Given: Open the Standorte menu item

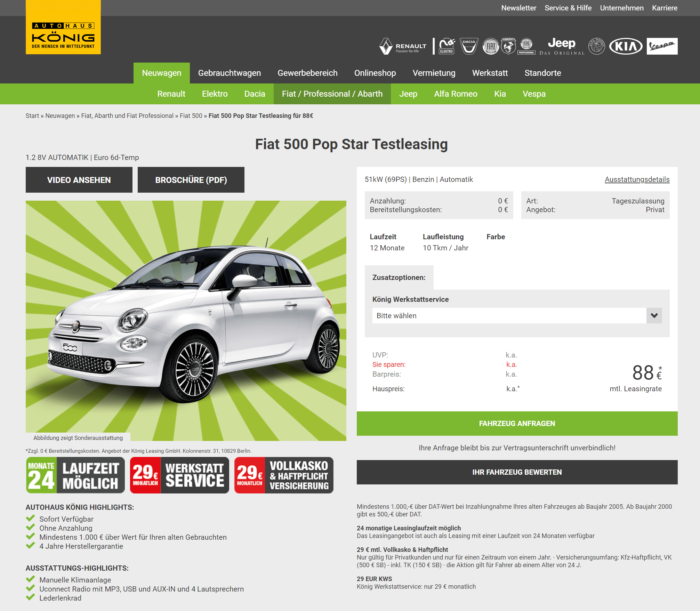Looking at the screenshot, I should point(543,73).
